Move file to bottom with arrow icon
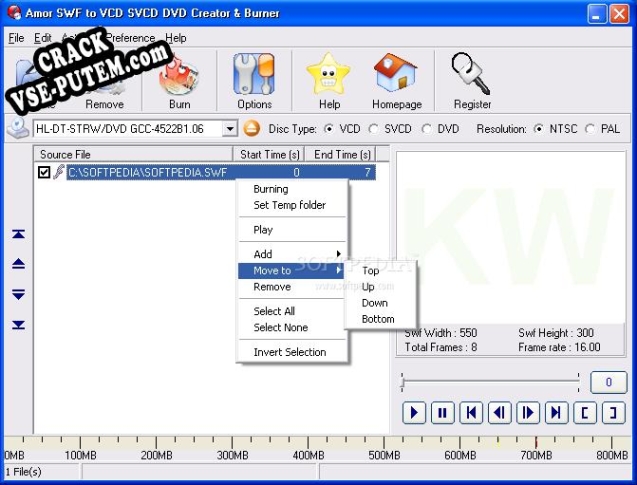This screenshot has height=485, width=637. coord(19,325)
